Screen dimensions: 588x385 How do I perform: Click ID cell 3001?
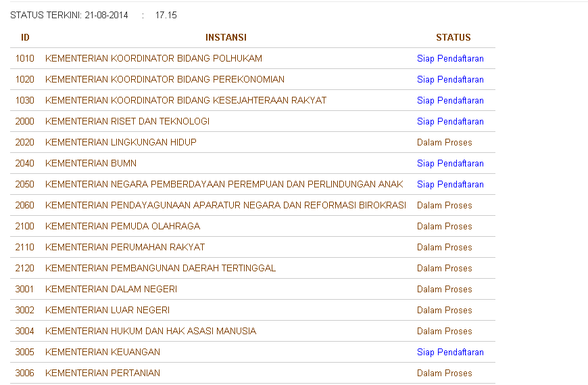coord(25,290)
